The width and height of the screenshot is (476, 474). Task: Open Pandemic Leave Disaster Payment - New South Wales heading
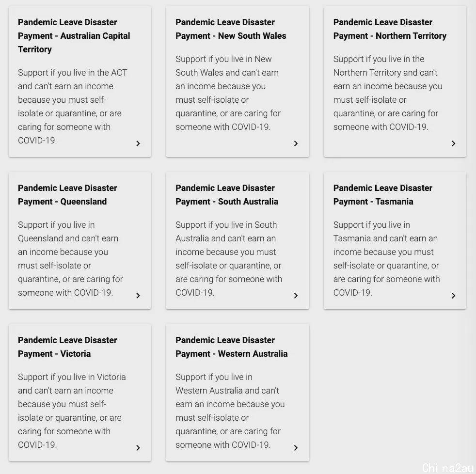coord(231,29)
